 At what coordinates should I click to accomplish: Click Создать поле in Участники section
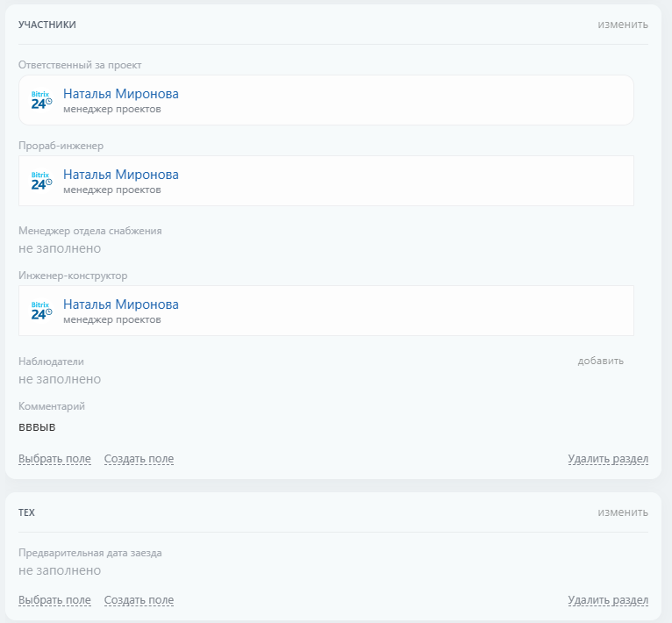click(139, 459)
